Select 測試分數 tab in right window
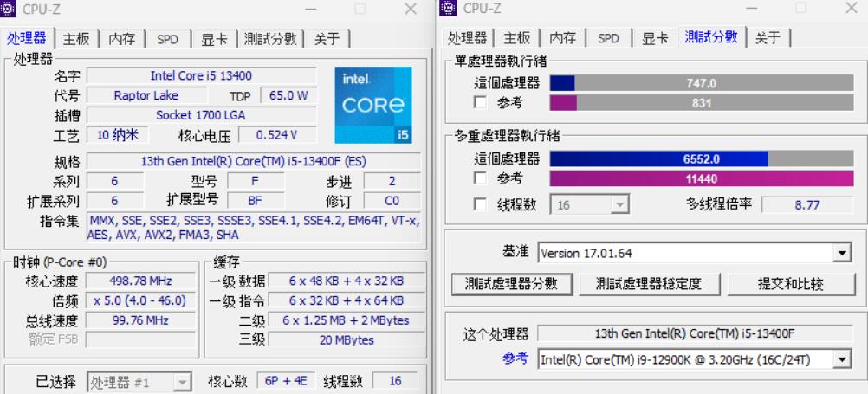This screenshot has width=868, height=394. pos(711,37)
